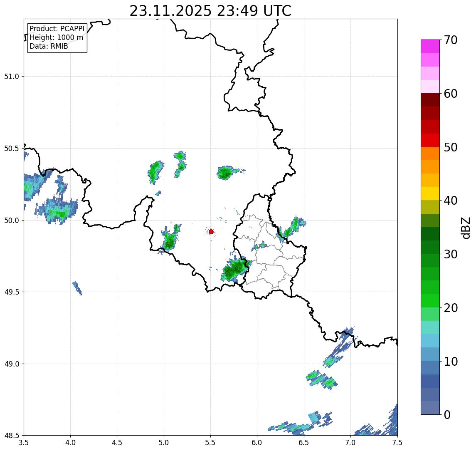The height and width of the screenshot is (451, 476).
Task: Click the colorbar tick label 30
Action: [x=451, y=254]
